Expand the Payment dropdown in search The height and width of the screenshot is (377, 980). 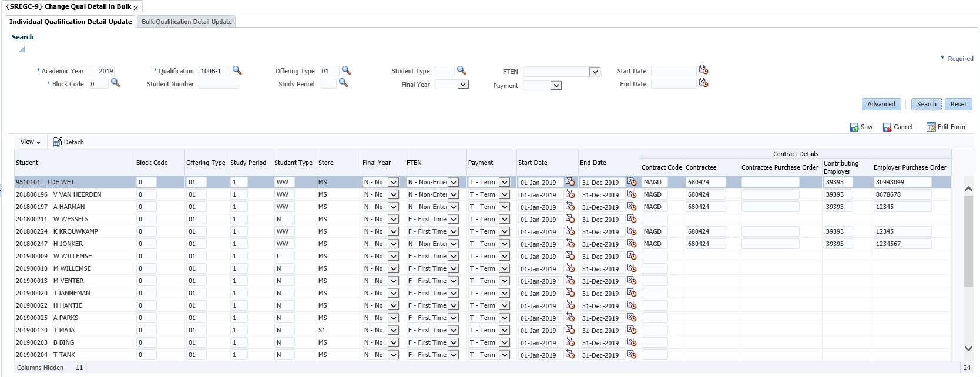point(556,86)
